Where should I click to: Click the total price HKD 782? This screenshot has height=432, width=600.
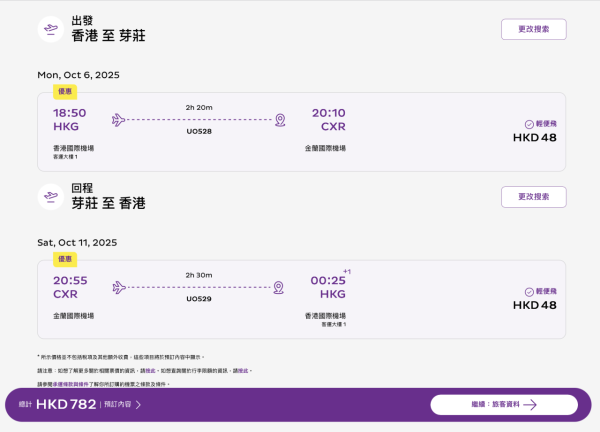66,404
